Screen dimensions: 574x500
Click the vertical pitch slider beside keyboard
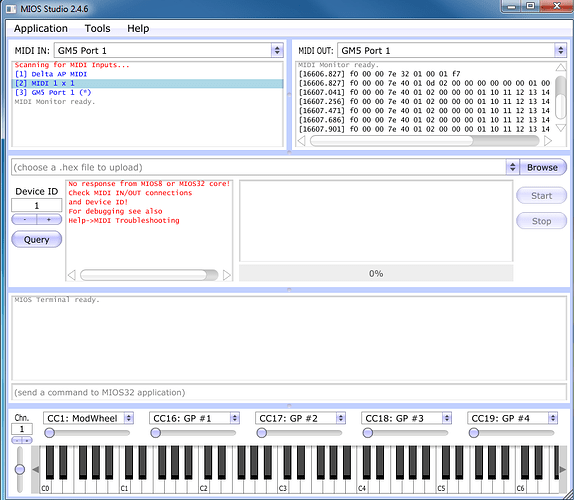coord(20,469)
